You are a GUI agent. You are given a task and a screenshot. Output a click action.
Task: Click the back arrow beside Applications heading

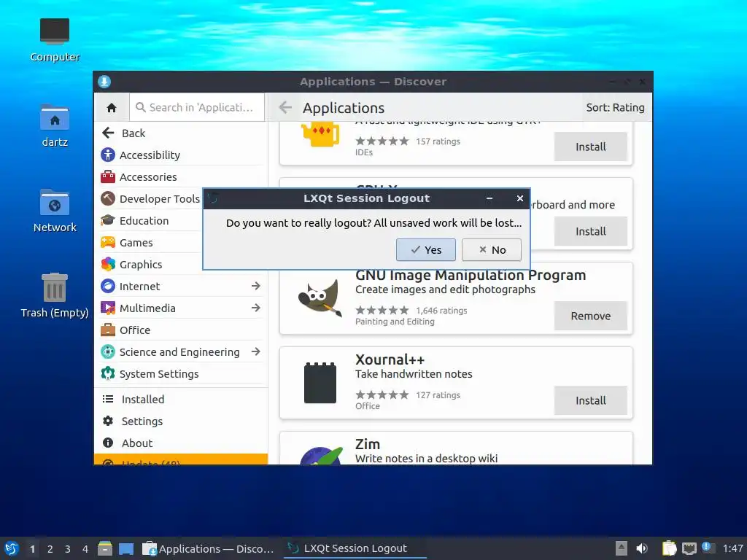click(285, 108)
